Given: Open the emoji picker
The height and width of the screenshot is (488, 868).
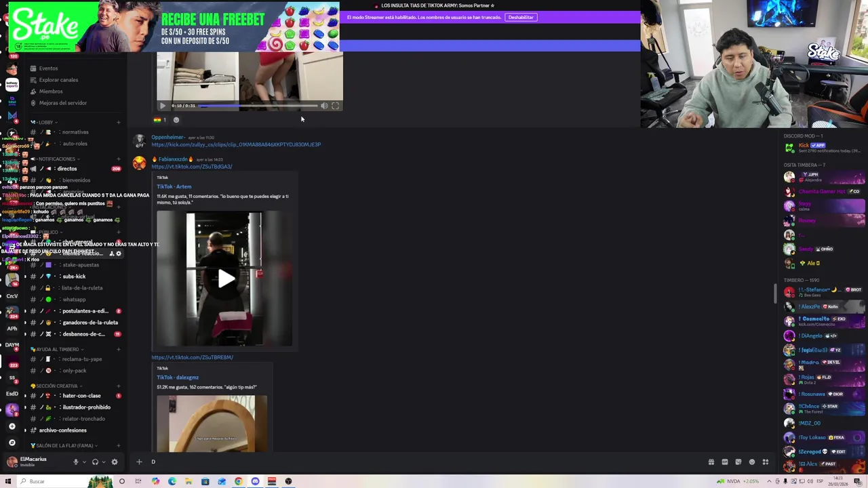Looking at the screenshot, I should tap(752, 462).
